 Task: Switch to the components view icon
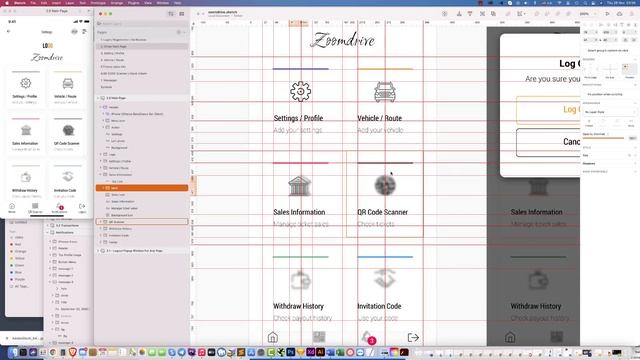(x=182, y=14)
